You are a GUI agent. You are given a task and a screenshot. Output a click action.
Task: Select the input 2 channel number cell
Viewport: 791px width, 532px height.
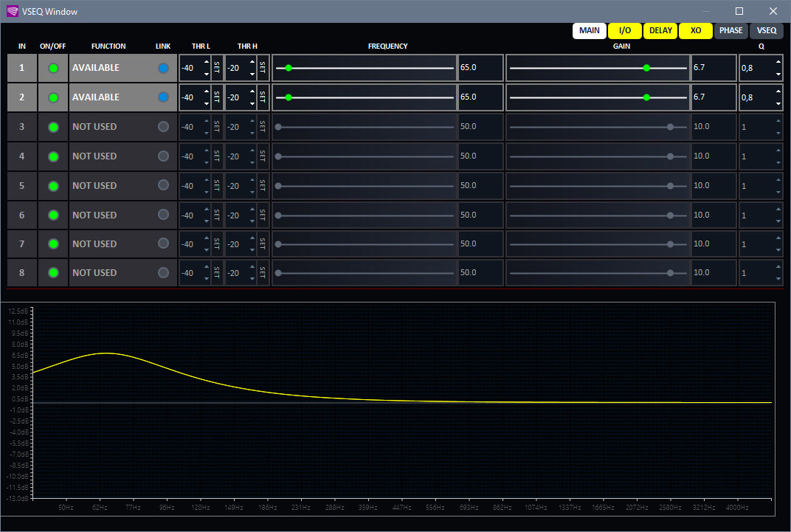click(21, 97)
